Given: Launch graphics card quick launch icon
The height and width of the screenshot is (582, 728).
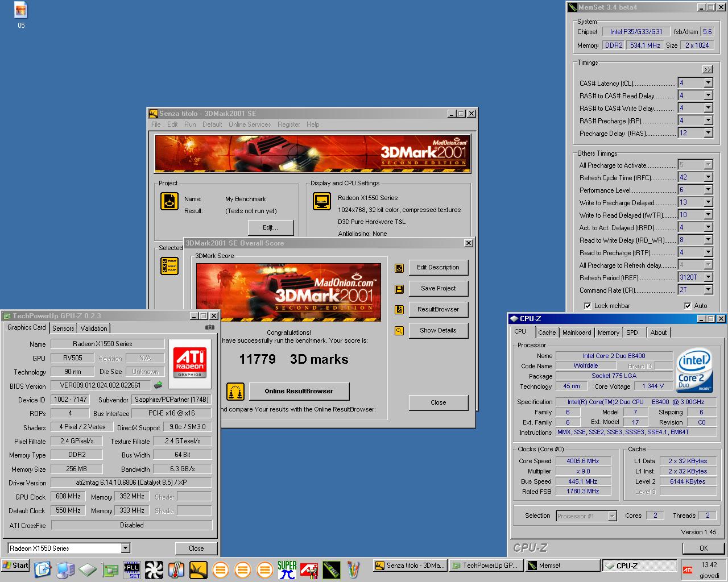Looking at the screenshot, I should coord(110,569).
